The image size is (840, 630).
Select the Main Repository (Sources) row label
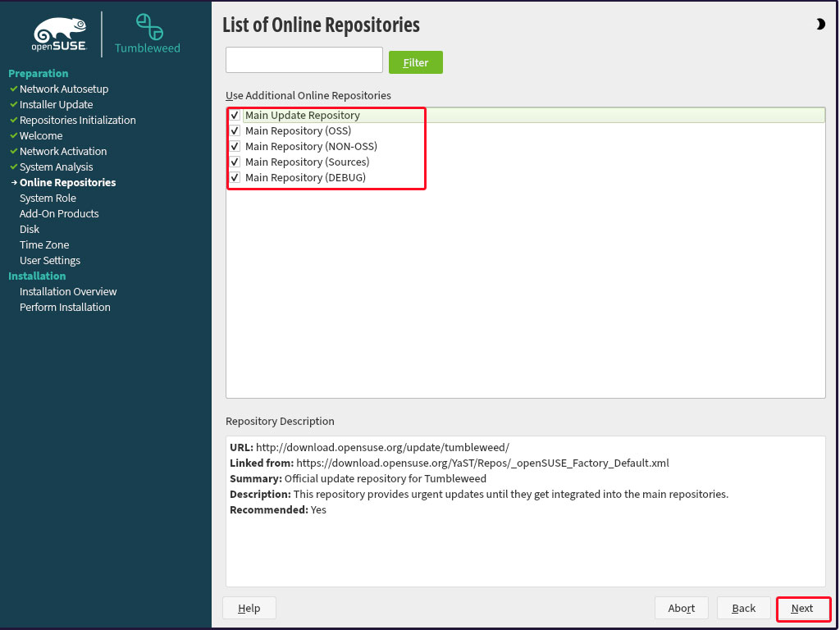point(308,162)
